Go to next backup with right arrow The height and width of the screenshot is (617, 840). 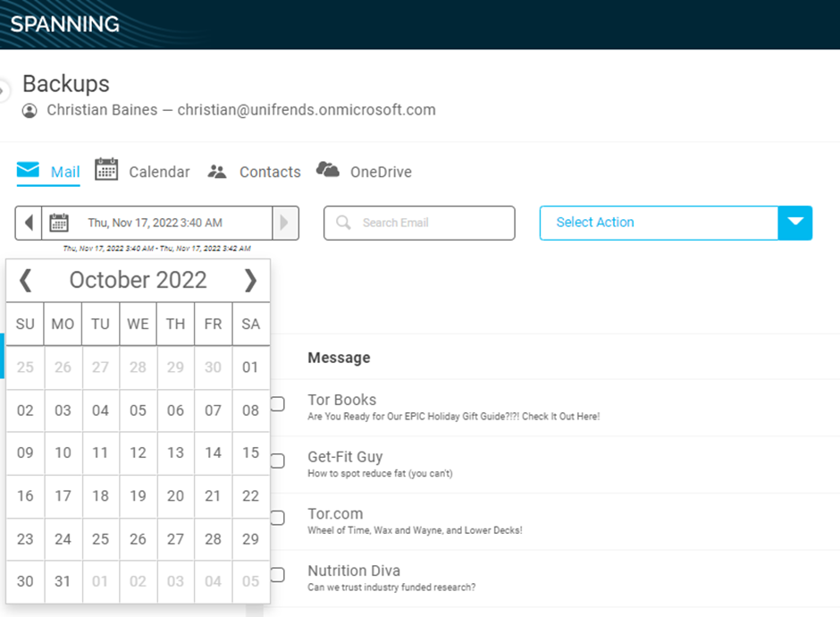click(285, 223)
